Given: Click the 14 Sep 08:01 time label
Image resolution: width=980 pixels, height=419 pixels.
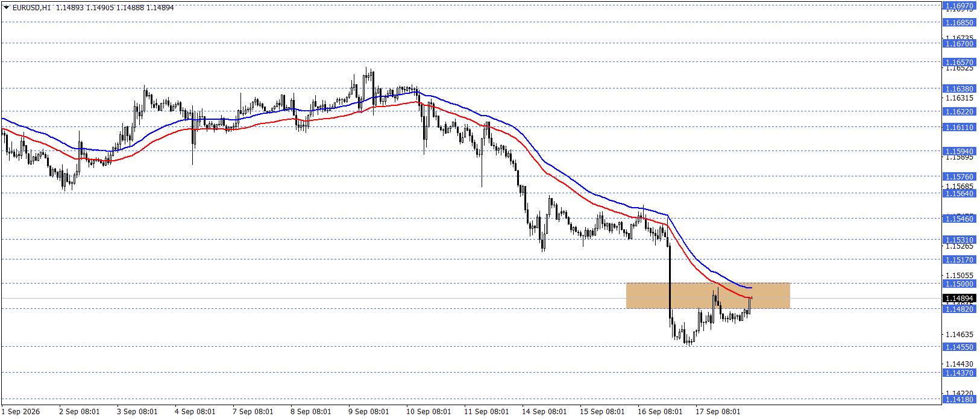Looking at the screenshot, I should click(x=544, y=412).
